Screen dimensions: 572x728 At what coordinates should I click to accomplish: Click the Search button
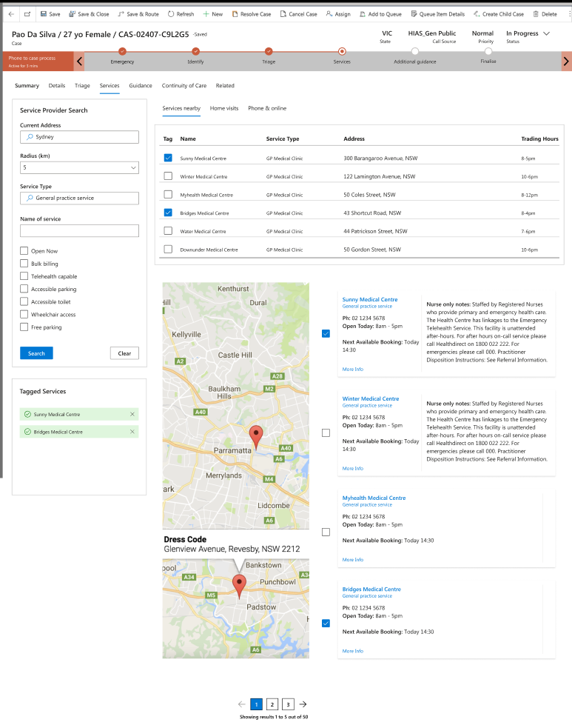pyautogui.click(x=36, y=353)
